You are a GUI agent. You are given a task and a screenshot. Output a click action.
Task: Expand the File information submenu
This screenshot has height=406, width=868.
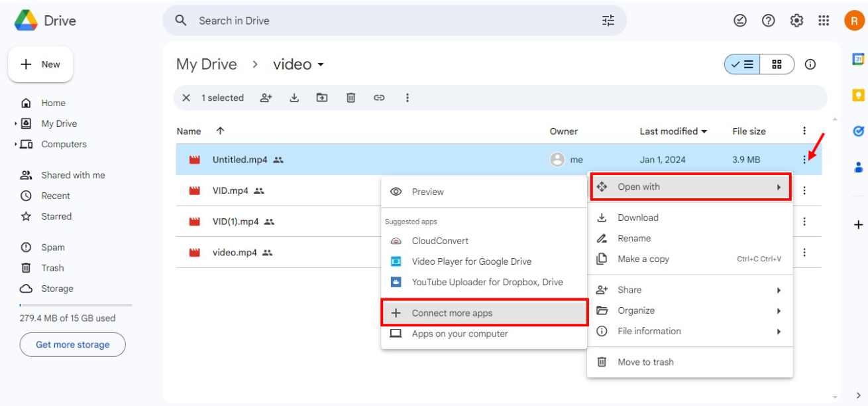coord(690,331)
